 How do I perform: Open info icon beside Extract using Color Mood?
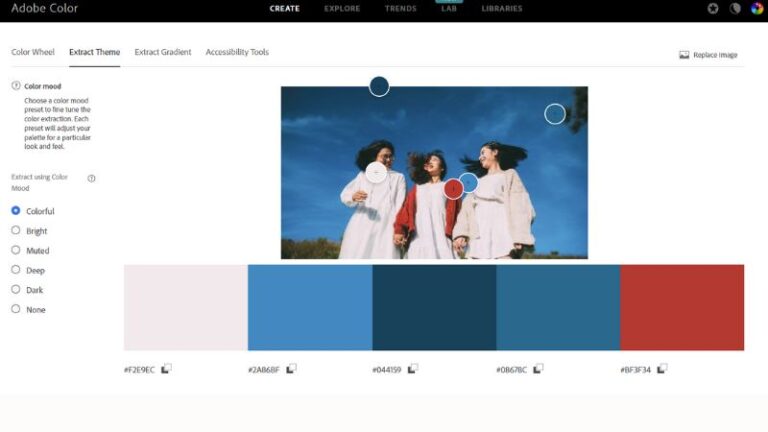(91, 178)
